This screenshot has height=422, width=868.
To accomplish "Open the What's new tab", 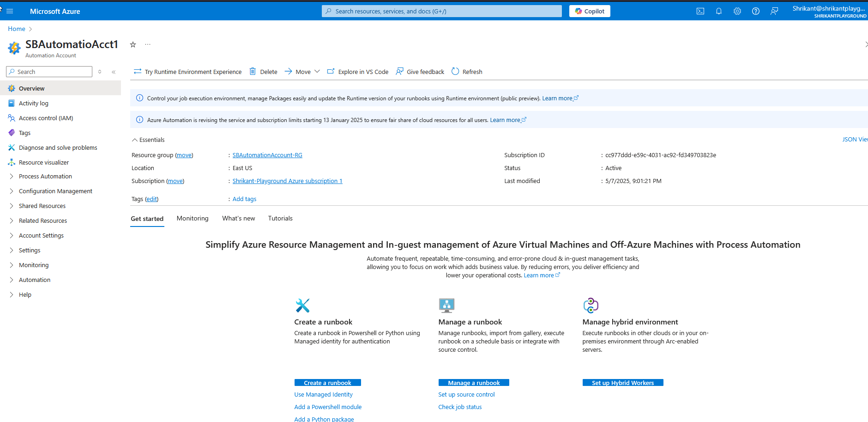I will pyautogui.click(x=239, y=218).
